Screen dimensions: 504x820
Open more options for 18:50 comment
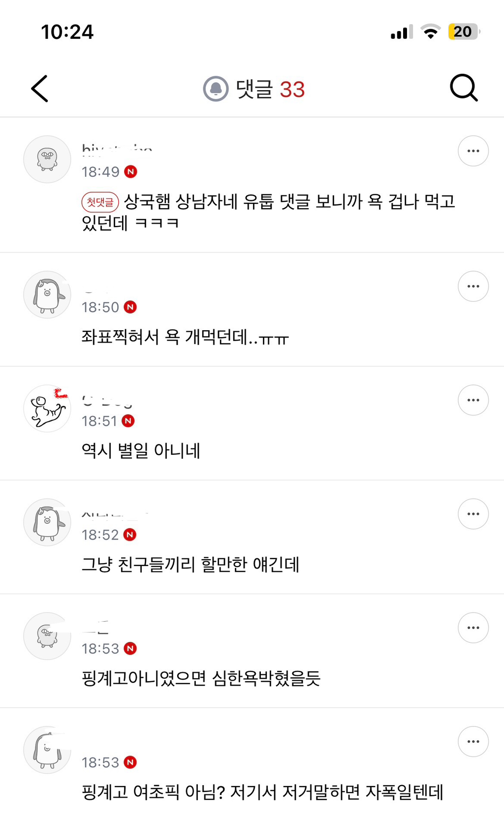tap(473, 286)
